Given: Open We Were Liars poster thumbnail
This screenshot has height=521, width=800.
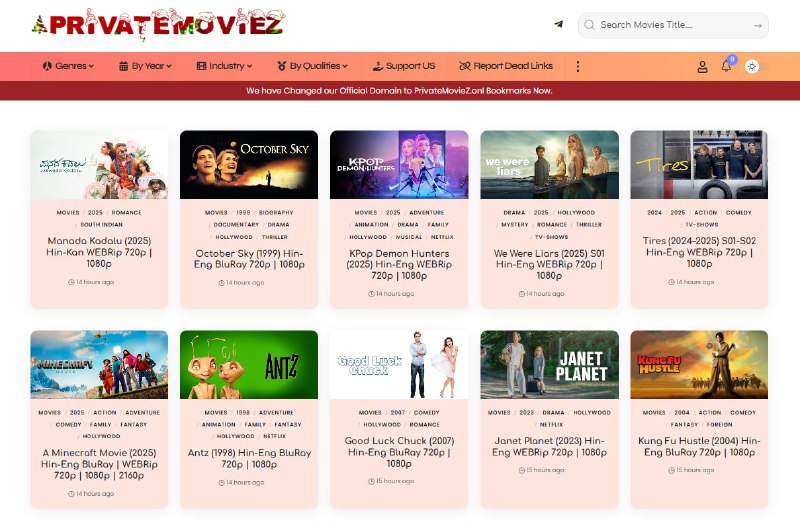Looking at the screenshot, I should click(549, 164).
